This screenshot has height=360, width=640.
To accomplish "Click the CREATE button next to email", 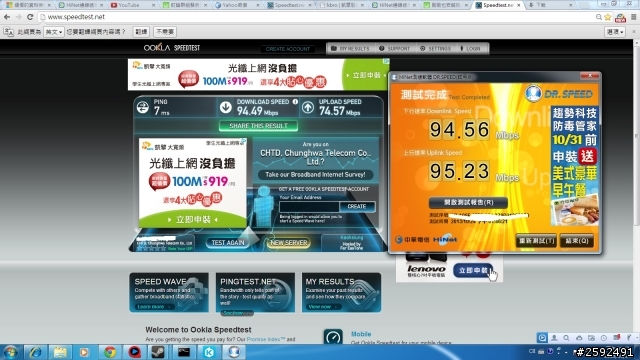I will point(357,207).
